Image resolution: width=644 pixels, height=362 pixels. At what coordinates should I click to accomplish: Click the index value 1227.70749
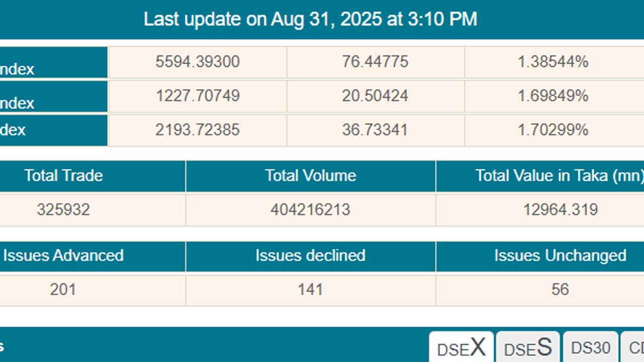coord(198,96)
